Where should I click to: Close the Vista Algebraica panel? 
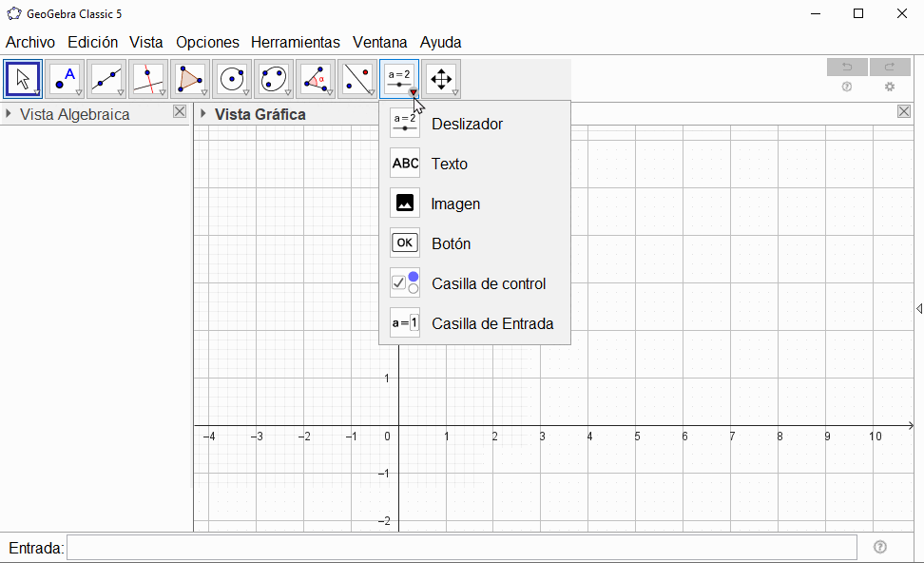[x=180, y=112]
